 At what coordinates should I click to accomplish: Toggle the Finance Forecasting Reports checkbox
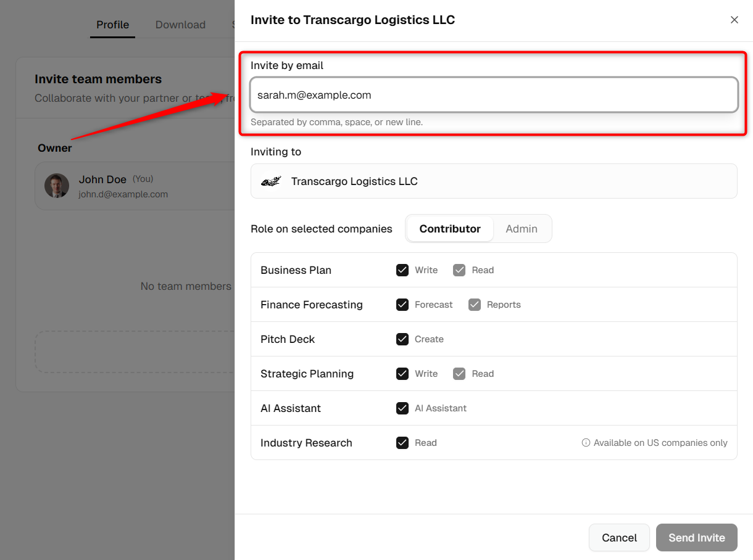(474, 305)
